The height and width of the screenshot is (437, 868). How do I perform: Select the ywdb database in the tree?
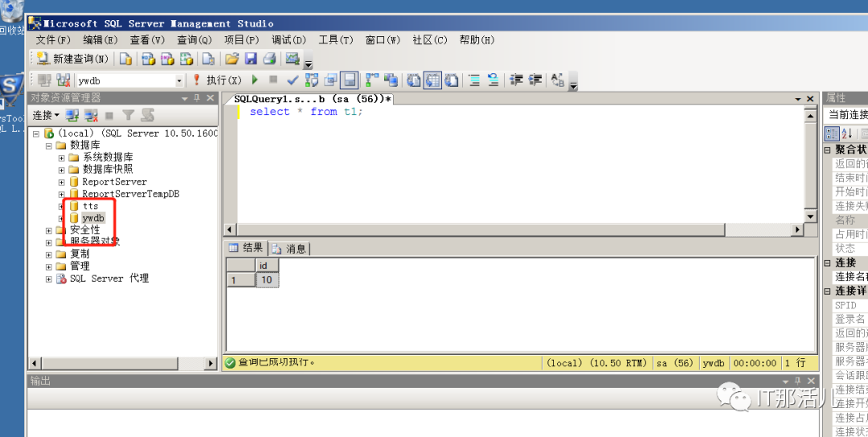point(93,218)
